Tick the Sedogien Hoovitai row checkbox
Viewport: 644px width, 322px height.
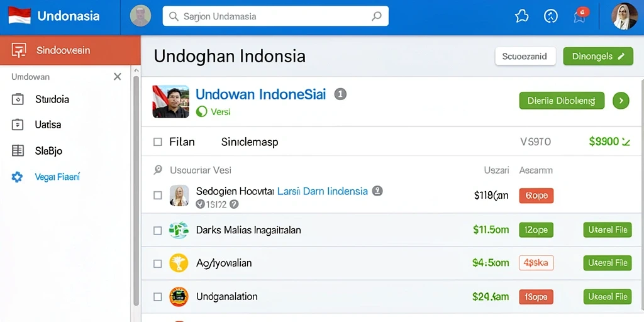pos(158,196)
